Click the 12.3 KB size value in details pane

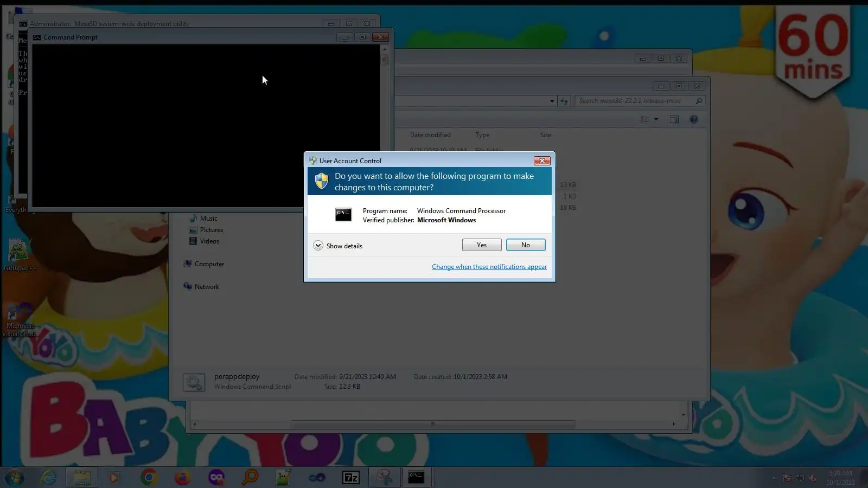(x=349, y=387)
